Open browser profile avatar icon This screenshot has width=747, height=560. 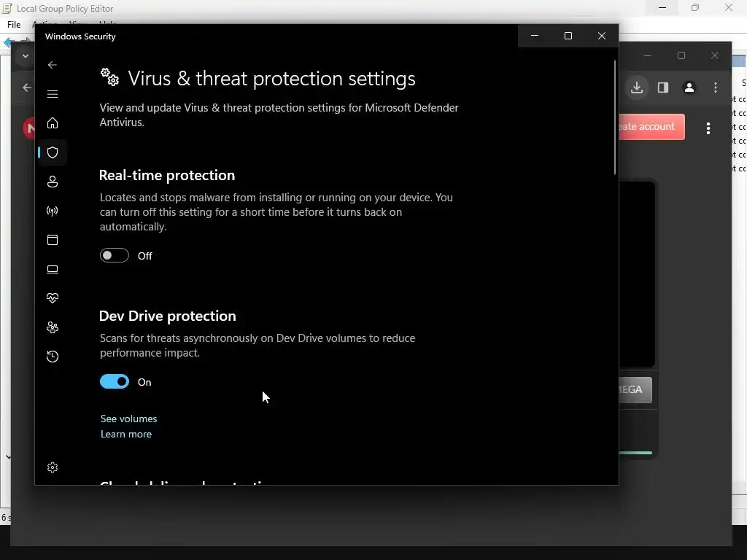(689, 87)
